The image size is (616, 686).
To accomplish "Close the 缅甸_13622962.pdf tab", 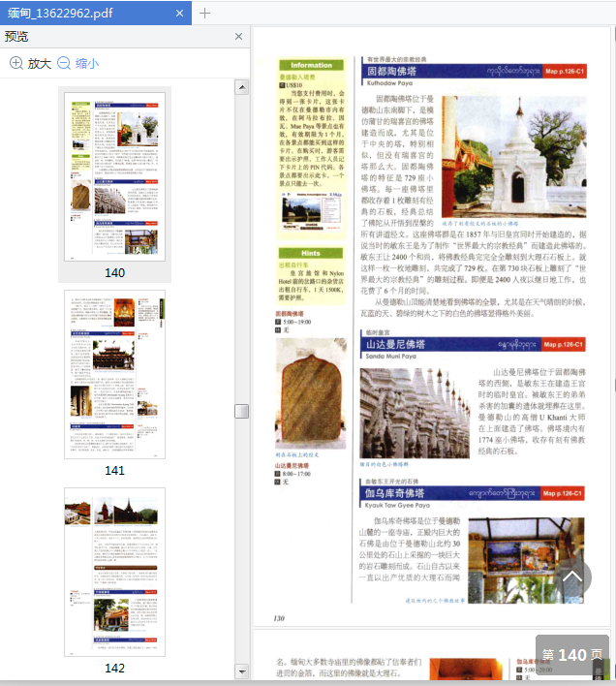I will click(179, 14).
